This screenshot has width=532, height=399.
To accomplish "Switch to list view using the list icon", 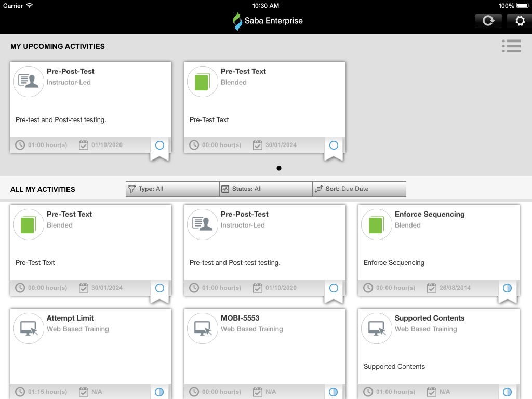I will [511, 46].
